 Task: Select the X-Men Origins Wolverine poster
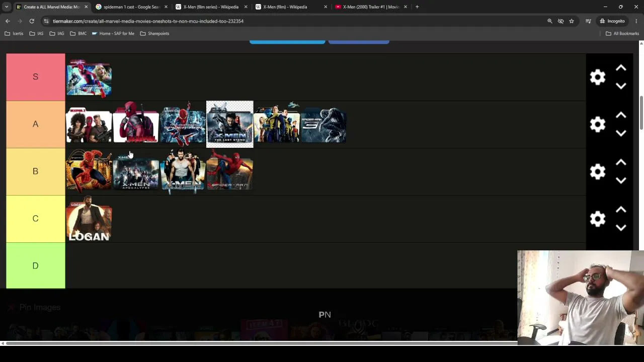[x=183, y=171]
